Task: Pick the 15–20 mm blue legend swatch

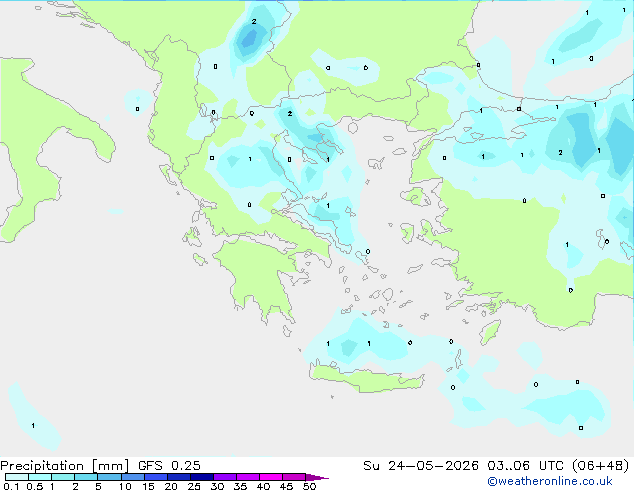Action: pos(155,477)
